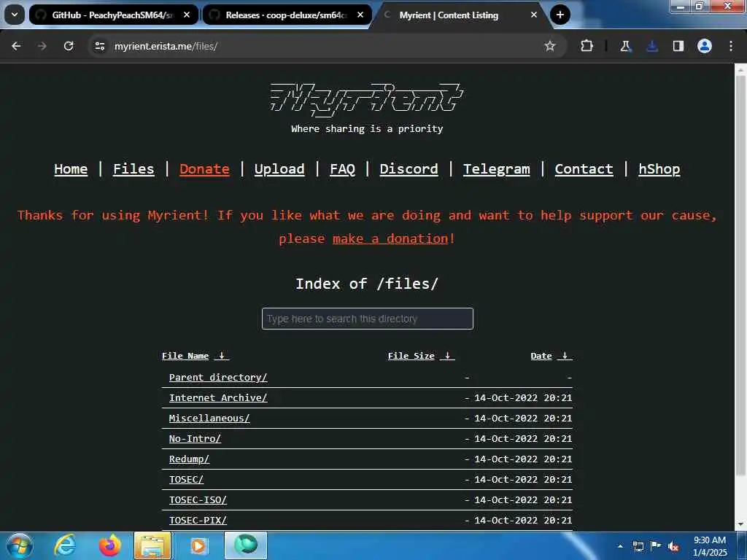747x560 pixels.
Task: Go back to previous page
Action: 16,46
